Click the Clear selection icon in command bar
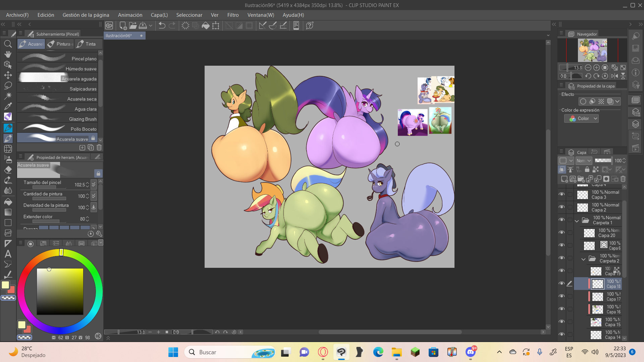Viewport: 644px width, 362px height. click(185, 25)
